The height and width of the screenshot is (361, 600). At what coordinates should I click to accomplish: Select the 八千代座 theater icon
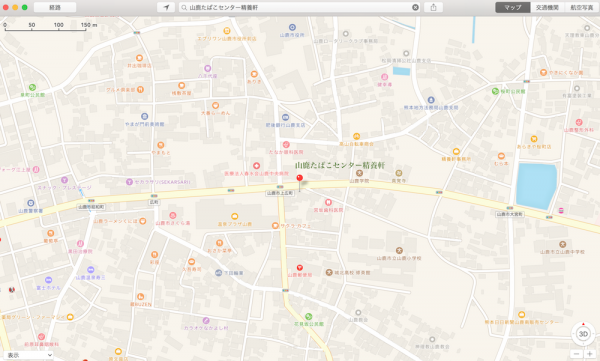click(207, 69)
